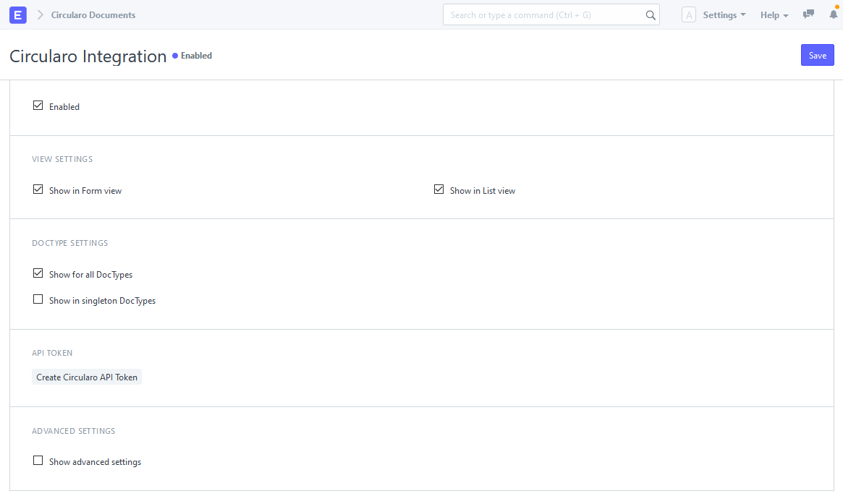Click the blue Enabled status indicator
843x504 pixels.
click(x=192, y=56)
